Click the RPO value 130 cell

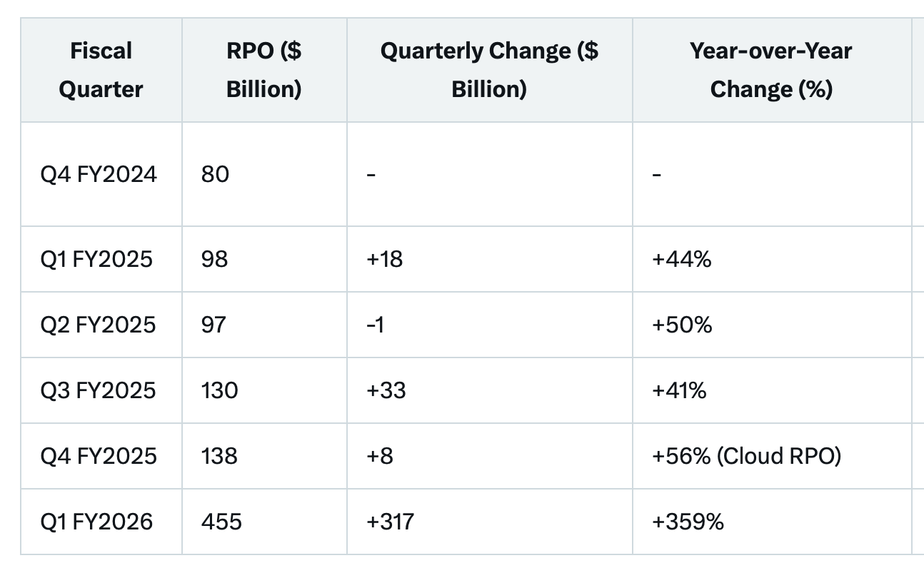click(219, 390)
